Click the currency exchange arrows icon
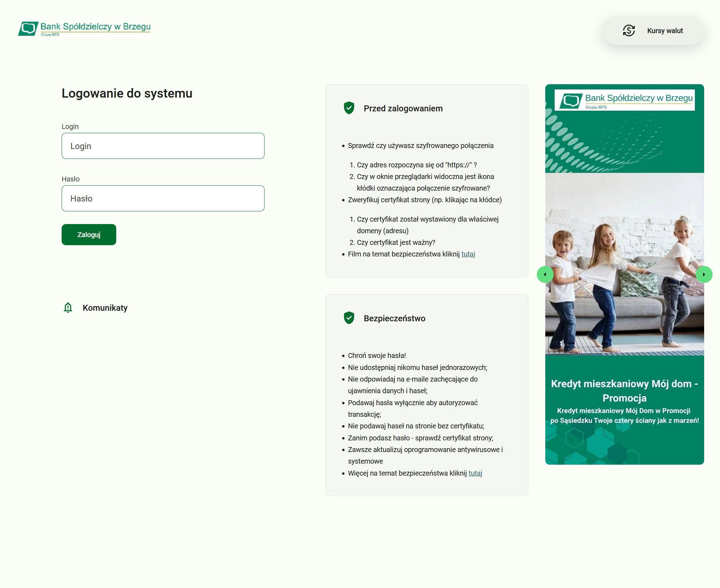 click(629, 31)
